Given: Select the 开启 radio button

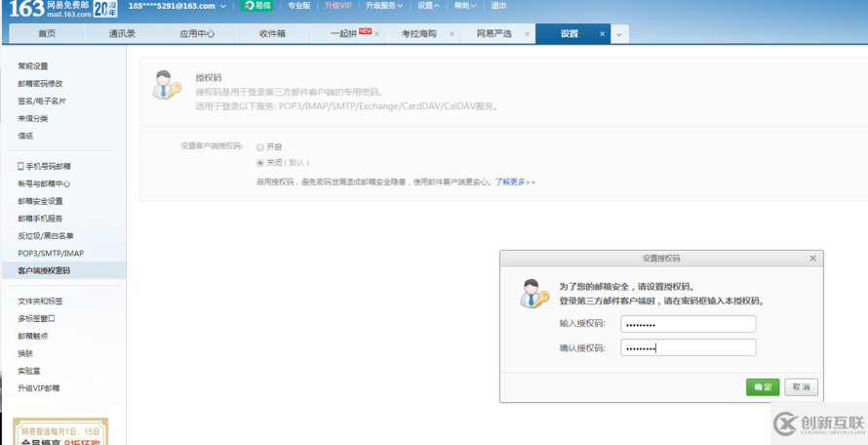Looking at the screenshot, I should [260, 147].
